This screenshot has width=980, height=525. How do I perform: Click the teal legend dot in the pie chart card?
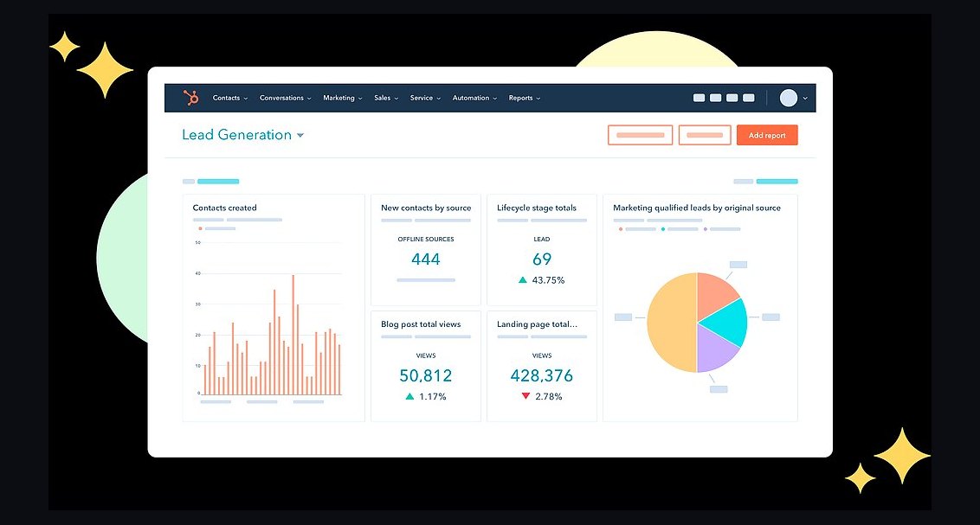pos(663,229)
